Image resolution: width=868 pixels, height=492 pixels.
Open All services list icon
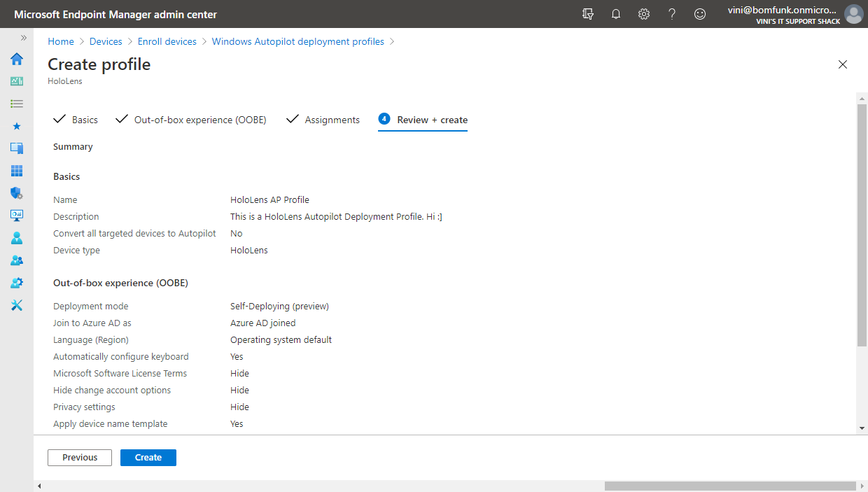point(17,104)
